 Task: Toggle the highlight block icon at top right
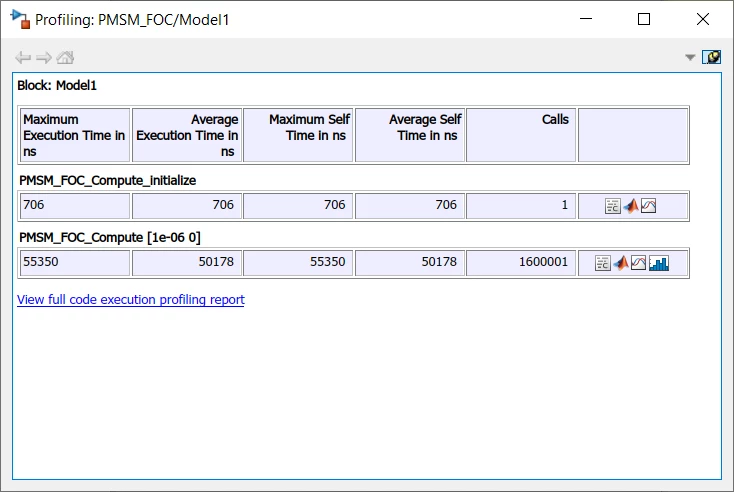(x=711, y=57)
